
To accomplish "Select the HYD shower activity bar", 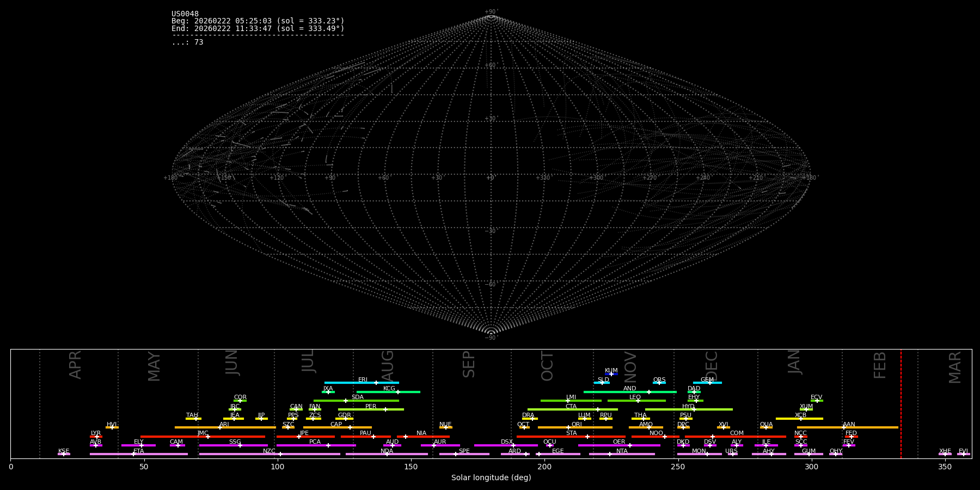I will pos(689,409).
